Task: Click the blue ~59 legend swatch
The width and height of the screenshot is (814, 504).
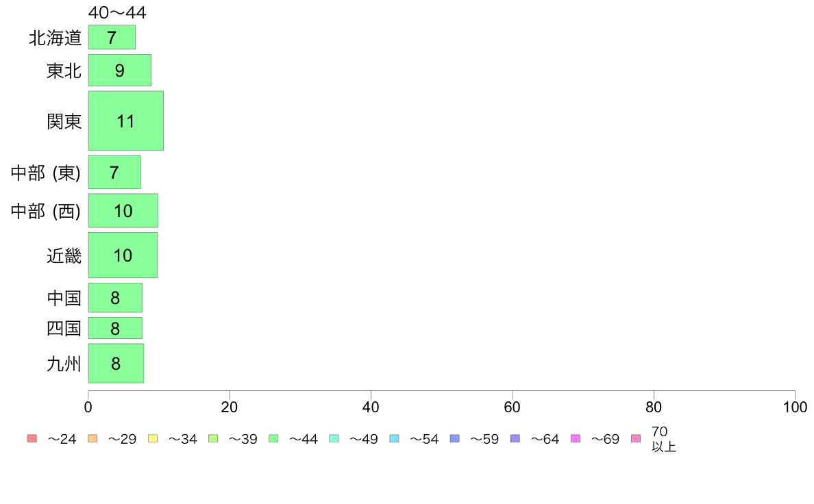Action: (x=455, y=438)
